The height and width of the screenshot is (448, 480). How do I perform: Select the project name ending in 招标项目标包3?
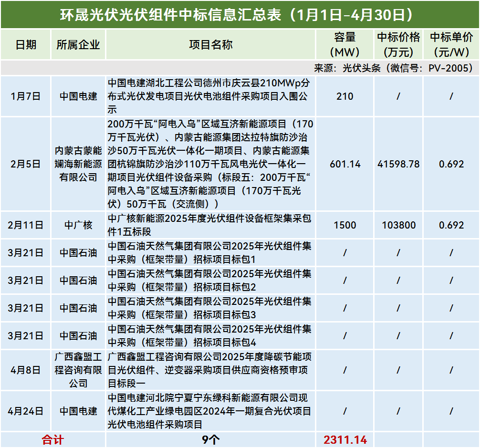point(209,308)
